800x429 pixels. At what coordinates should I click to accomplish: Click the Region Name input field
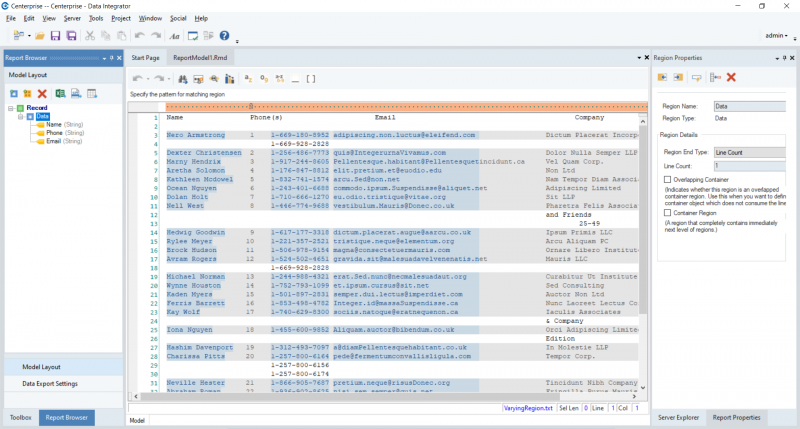coord(750,105)
